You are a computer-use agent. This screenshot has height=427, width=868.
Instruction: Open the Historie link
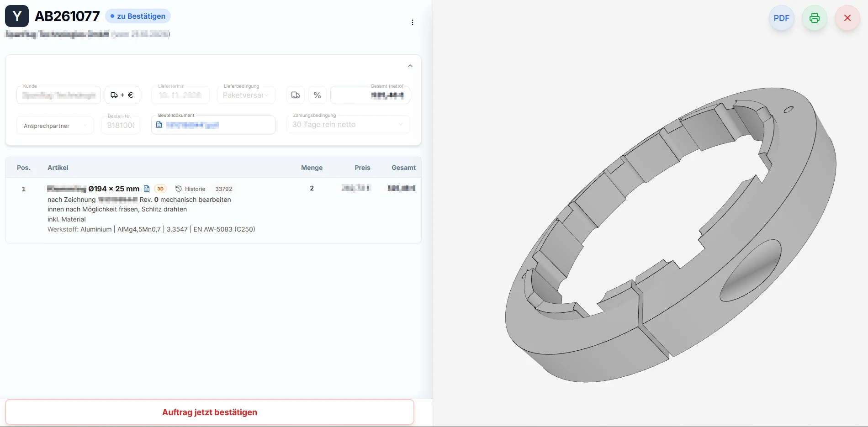coord(191,189)
